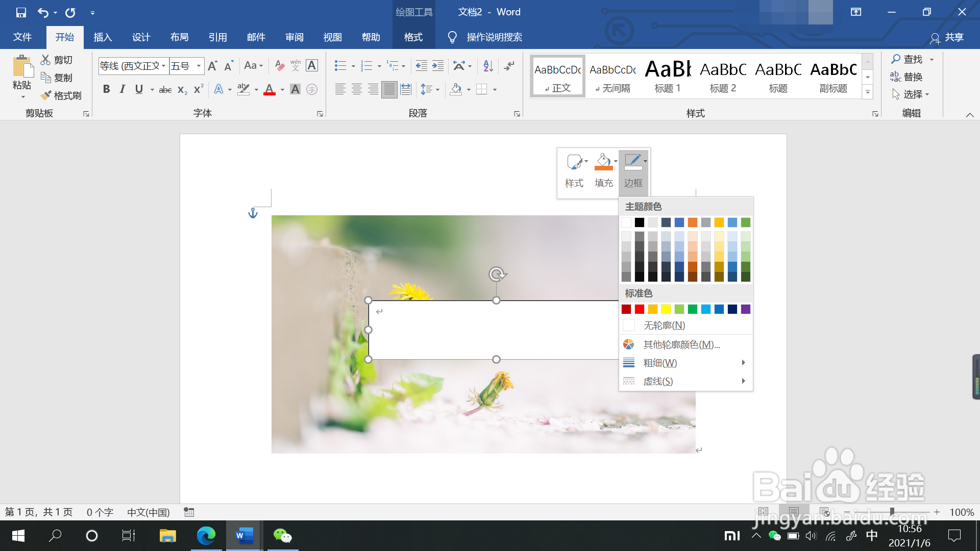Viewport: 980px width, 551px height.
Task: Click the Sort paragraph icon
Action: click(x=488, y=65)
